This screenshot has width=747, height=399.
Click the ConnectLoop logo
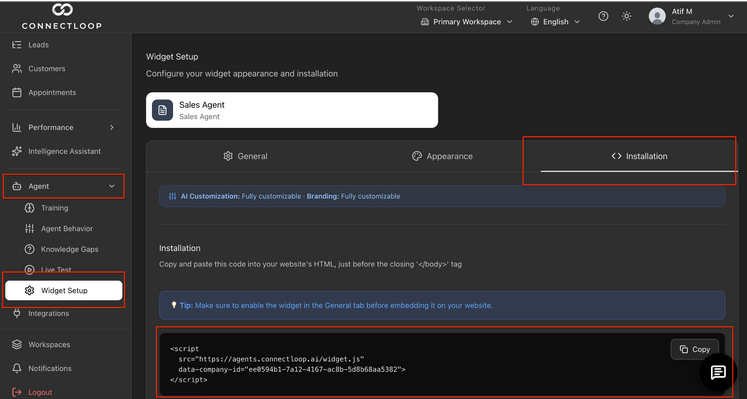[x=61, y=16]
